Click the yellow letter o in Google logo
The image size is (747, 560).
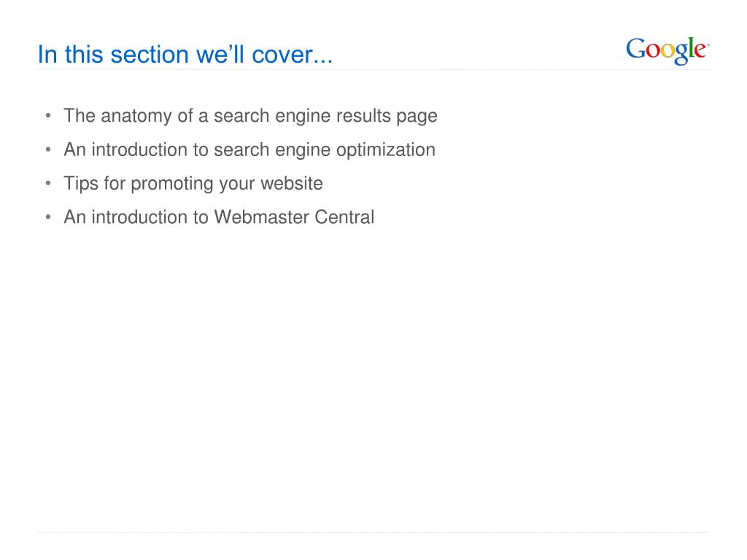tap(667, 51)
